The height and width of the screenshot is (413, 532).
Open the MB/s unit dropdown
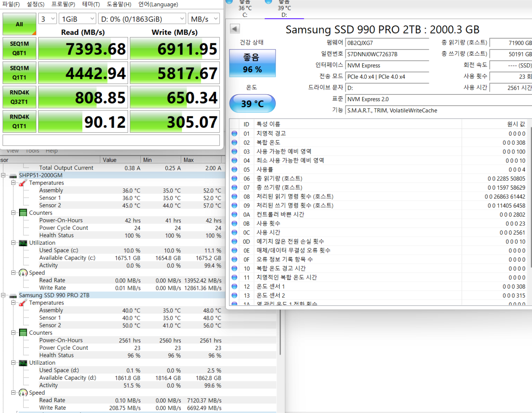coord(204,19)
